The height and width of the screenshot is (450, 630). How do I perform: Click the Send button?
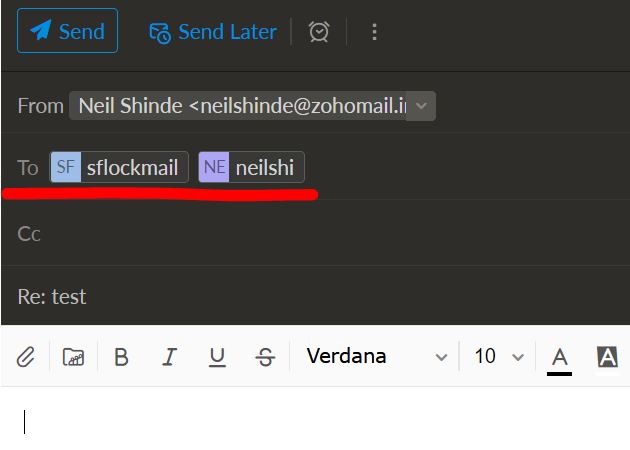(x=67, y=31)
